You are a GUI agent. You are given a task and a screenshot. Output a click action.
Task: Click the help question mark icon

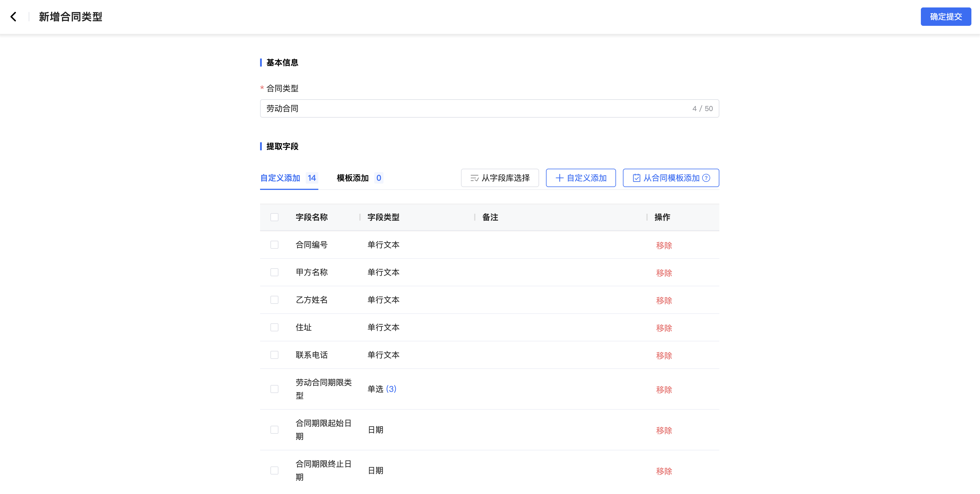pyautogui.click(x=706, y=178)
